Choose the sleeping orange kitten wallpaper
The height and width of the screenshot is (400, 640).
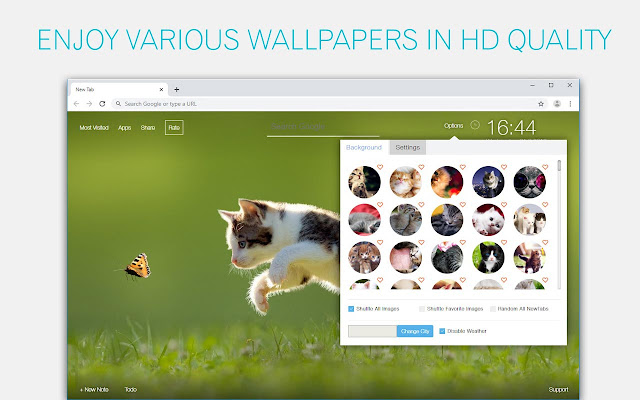click(x=405, y=182)
